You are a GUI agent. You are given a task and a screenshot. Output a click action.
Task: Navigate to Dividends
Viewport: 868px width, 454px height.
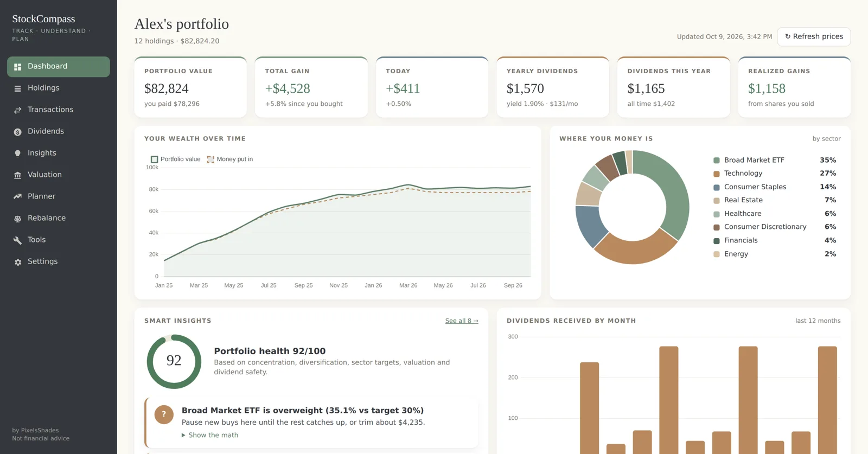[59, 131]
